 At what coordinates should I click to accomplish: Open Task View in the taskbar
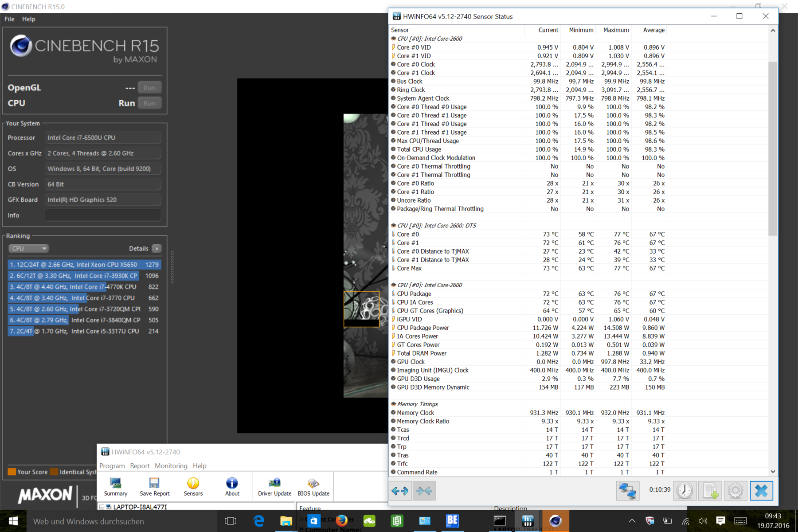tap(231, 521)
